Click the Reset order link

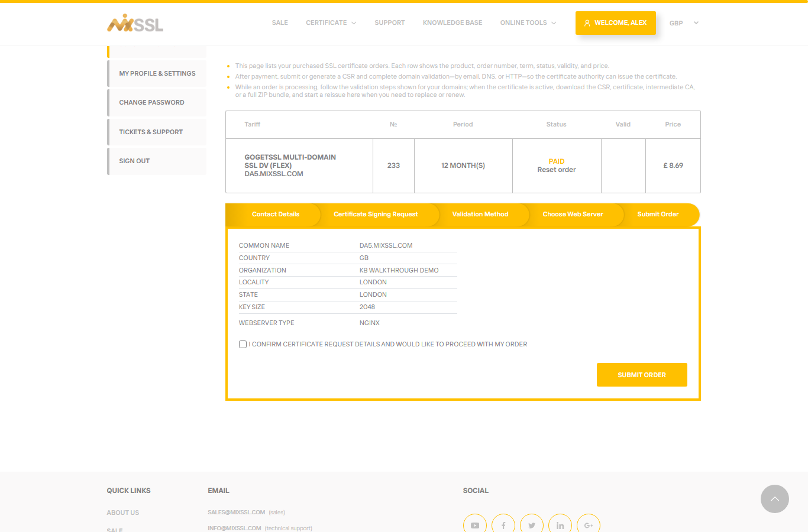tap(557, 170)
